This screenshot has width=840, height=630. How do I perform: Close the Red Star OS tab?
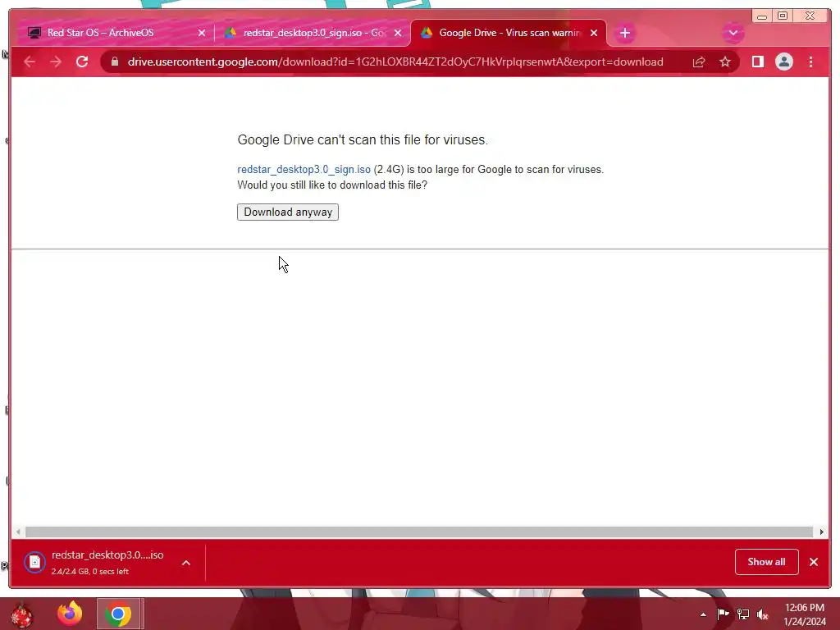(202, 33)
